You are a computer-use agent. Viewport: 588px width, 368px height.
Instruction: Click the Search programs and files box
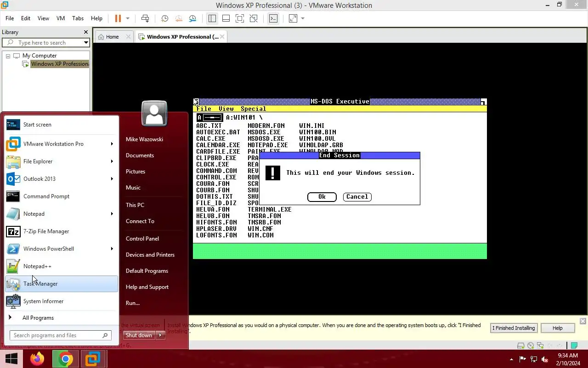pyautogui.click(x=60, y=335)
